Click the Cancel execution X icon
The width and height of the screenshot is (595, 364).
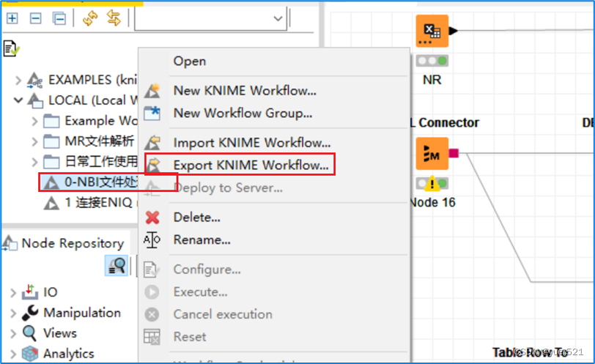pyautogui.click(x=152, y=314)
